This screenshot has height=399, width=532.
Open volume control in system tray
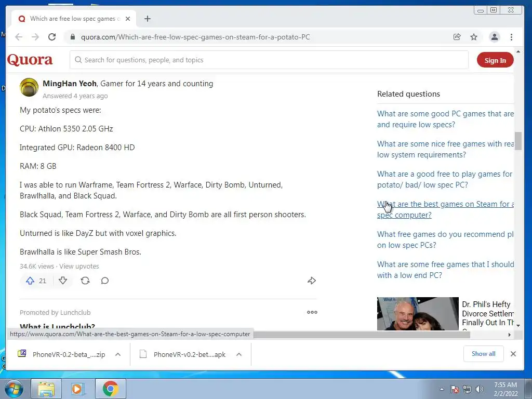480,389
